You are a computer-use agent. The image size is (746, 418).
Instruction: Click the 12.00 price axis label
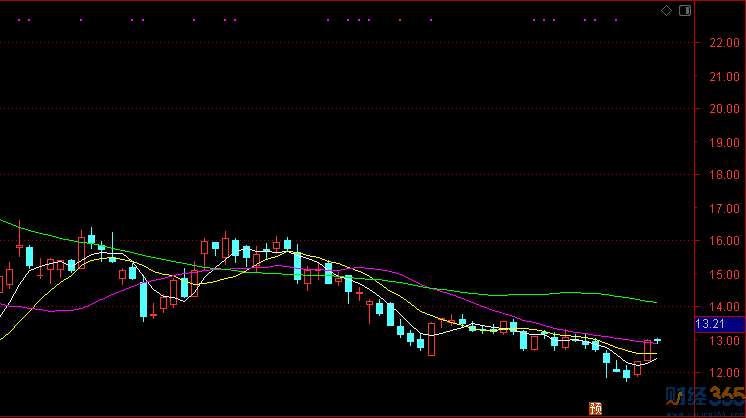click(724, 373)
